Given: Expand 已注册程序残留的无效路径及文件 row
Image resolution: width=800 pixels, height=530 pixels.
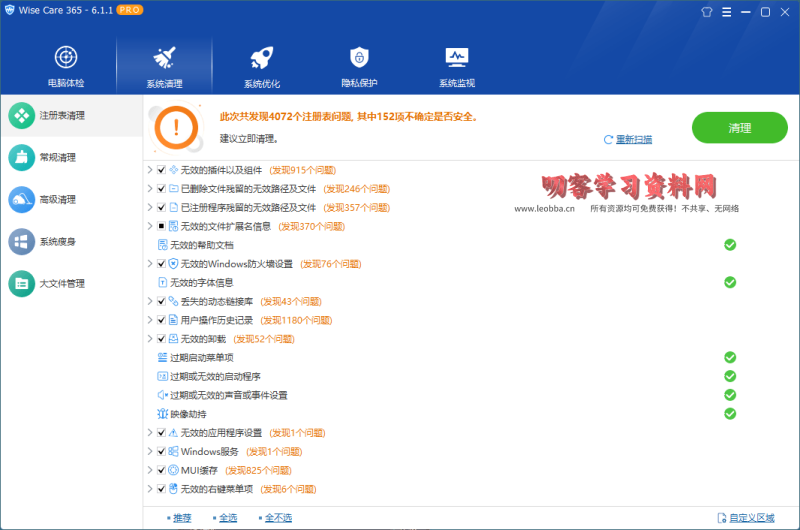Looking at the screenshot, I should (150, 208).
